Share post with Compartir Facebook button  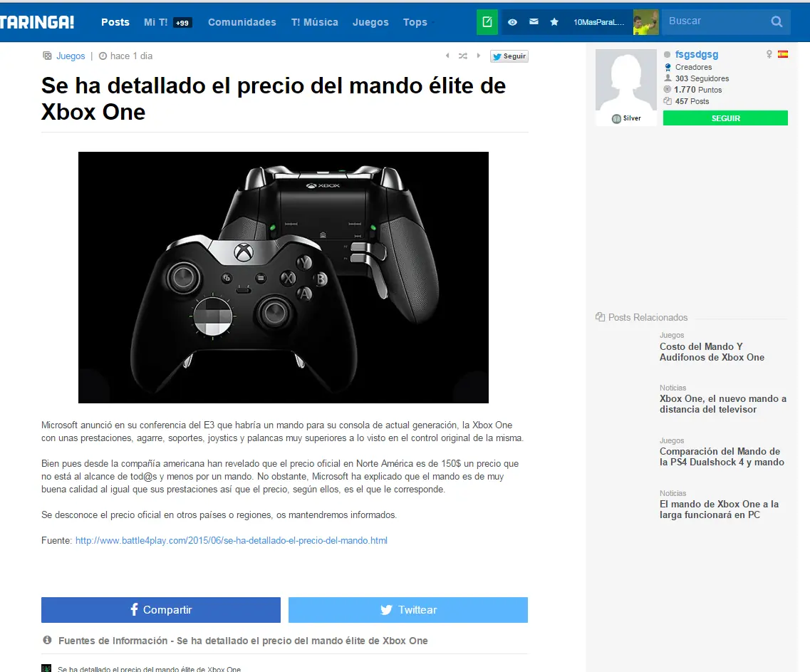click(161, 610)
